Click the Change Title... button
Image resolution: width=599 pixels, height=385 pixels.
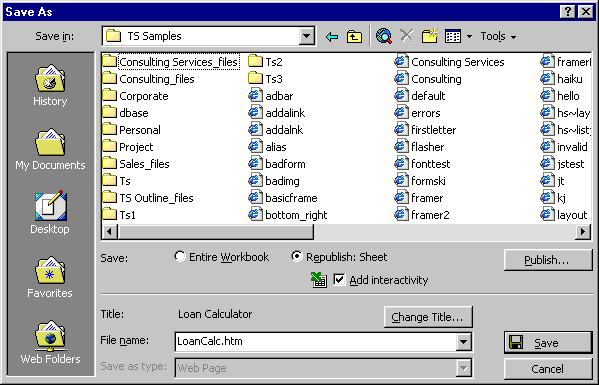(428, 317)
